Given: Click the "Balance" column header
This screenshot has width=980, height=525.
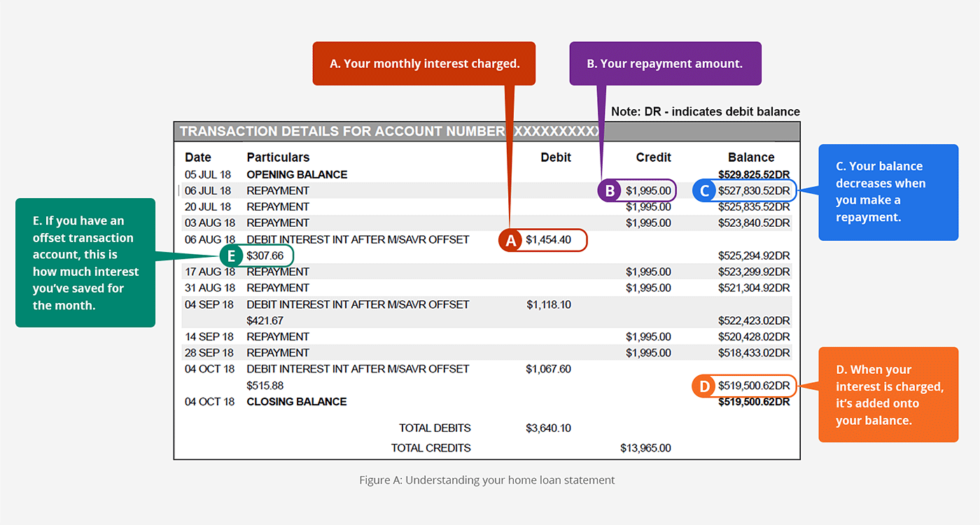Looking at the screenshot, I should [x=751, y=157].
